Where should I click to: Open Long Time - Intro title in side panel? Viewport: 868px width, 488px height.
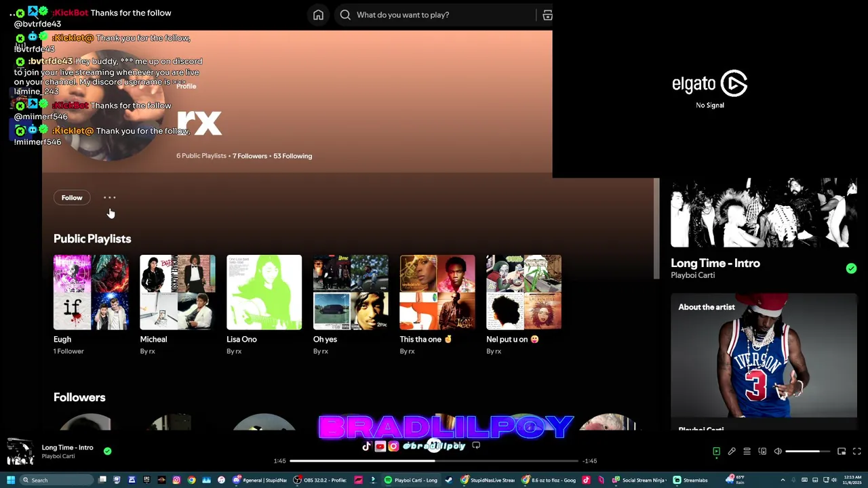[715, 263]
